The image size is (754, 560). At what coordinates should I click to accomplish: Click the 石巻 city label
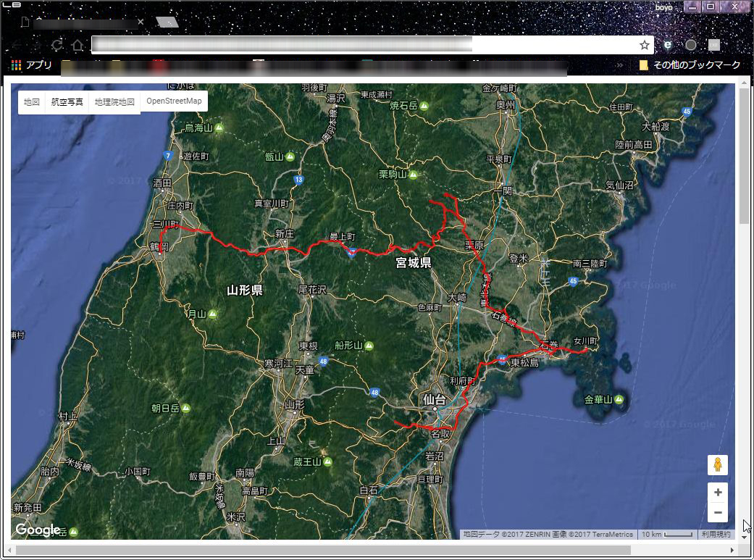[549, 345]
